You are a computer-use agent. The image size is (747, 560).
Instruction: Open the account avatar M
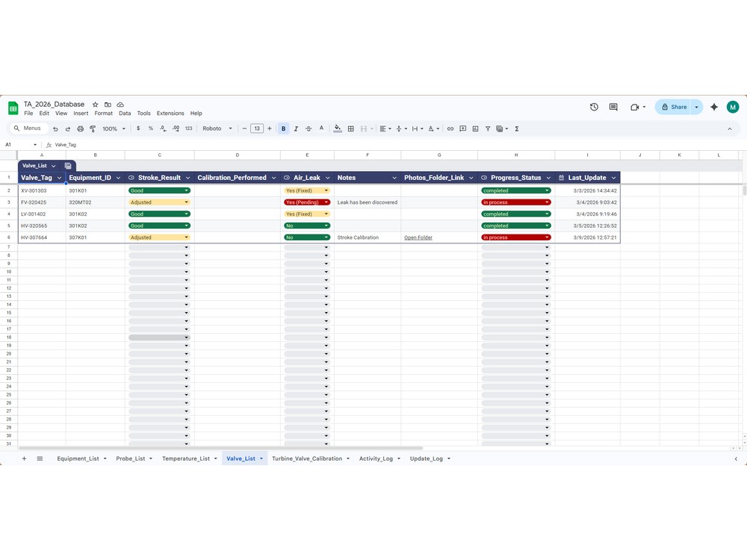pos(733,107)
